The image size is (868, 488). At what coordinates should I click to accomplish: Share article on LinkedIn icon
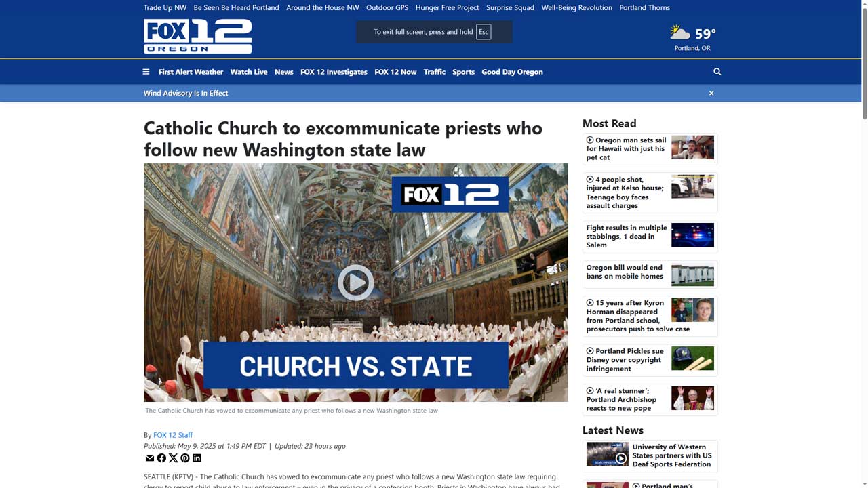pos(197,458)
